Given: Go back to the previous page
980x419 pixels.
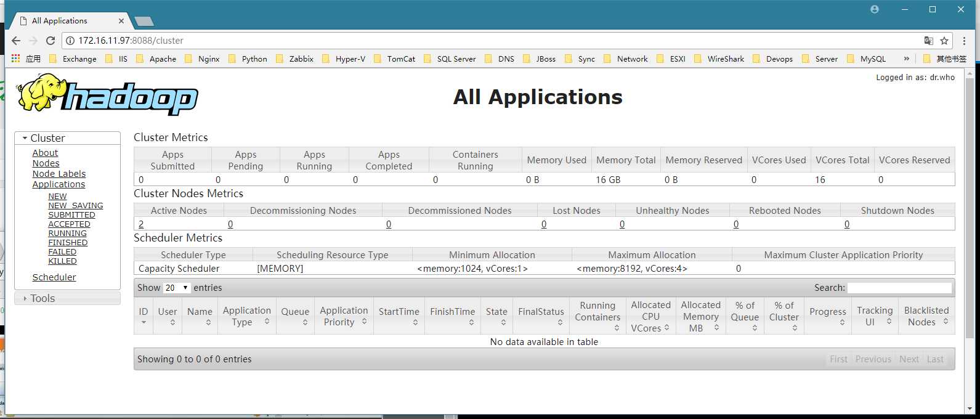Looking at the screenshot, I should click(16, 41).
